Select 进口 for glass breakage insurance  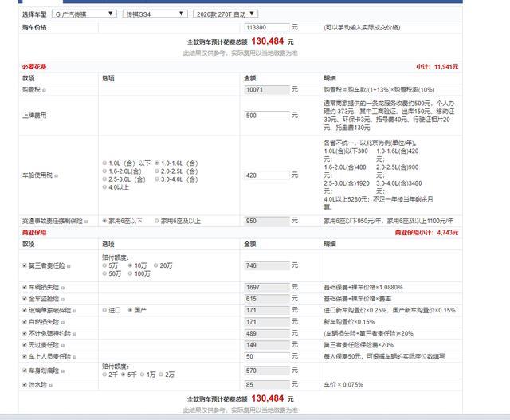[x=104, y=310]
